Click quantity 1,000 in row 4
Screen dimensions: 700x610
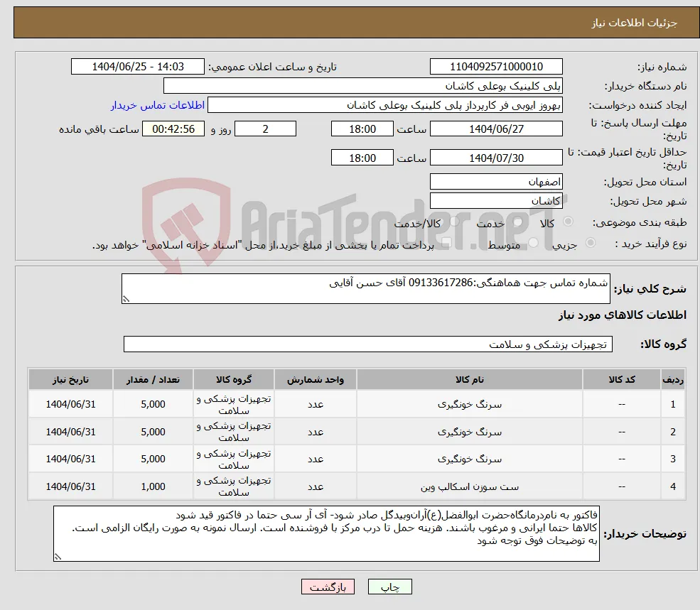tap(153, 486)
